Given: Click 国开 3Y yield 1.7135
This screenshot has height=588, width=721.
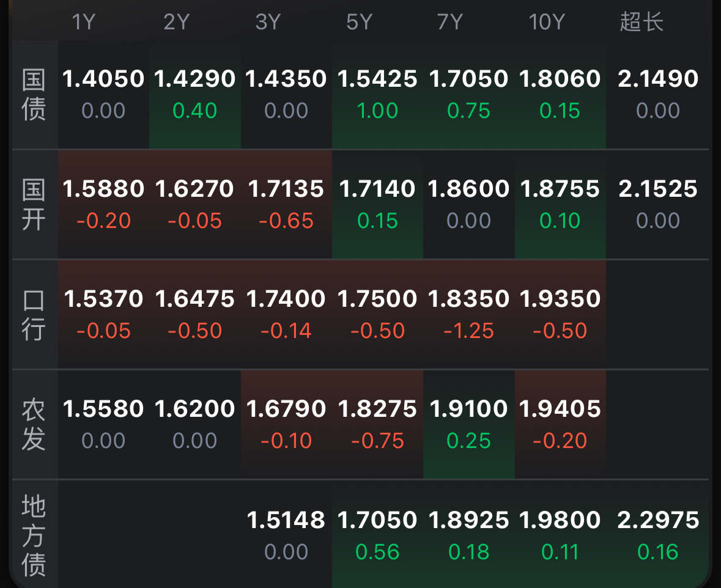Looking at the screenshot, I should pos(286,189).
